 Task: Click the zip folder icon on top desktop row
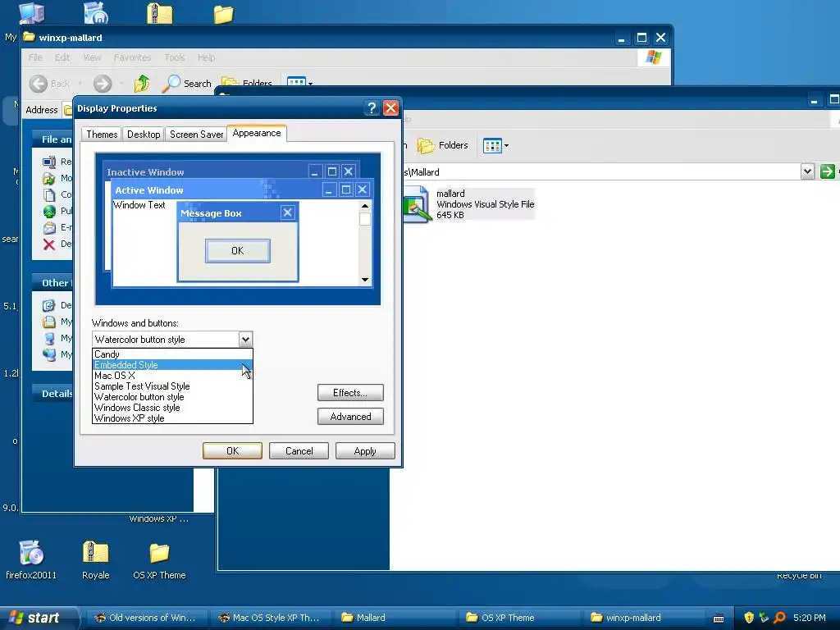pos(160,13)
